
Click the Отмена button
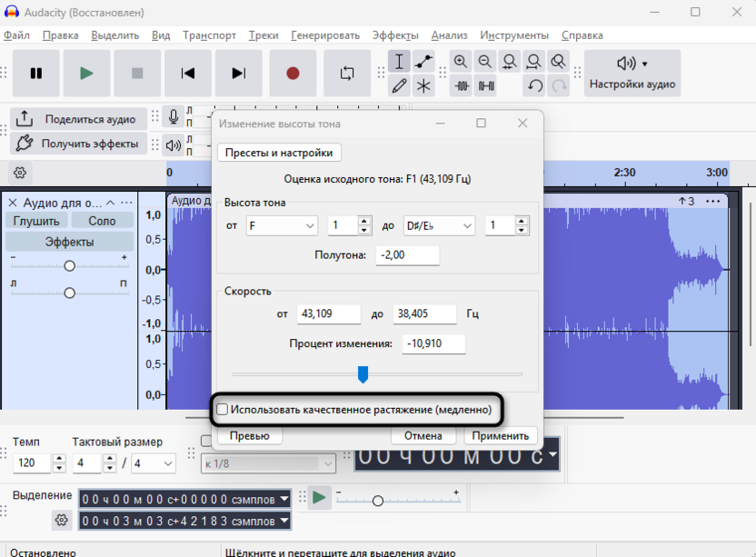tap(423, 435)
